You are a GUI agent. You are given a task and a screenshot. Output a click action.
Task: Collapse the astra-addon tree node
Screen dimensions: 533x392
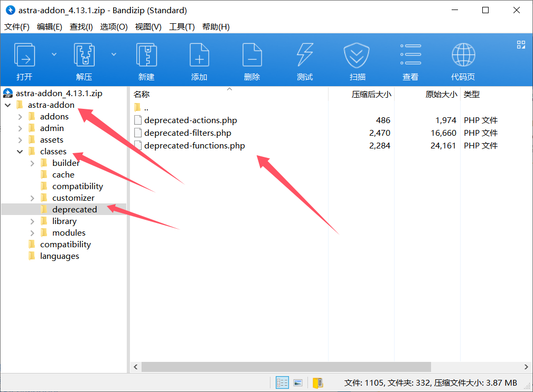coord(8,105)
